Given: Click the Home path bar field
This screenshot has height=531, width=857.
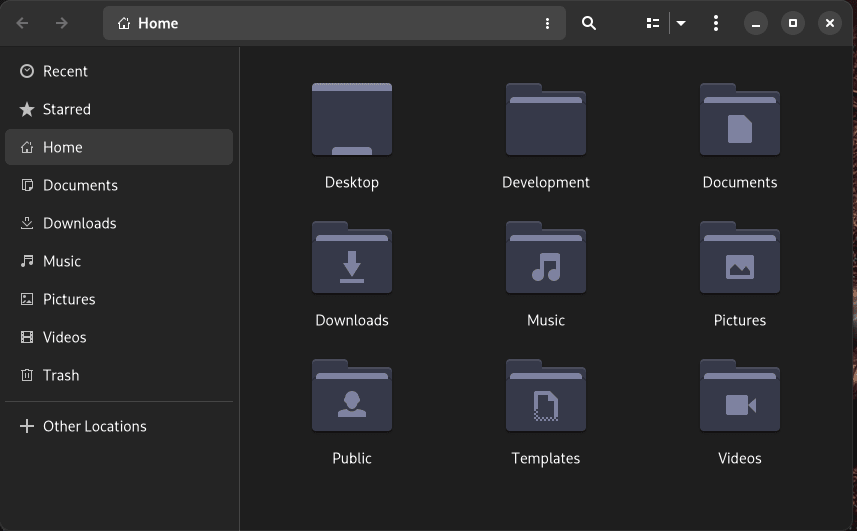Looking at the screenshot, I should [334, 23].
